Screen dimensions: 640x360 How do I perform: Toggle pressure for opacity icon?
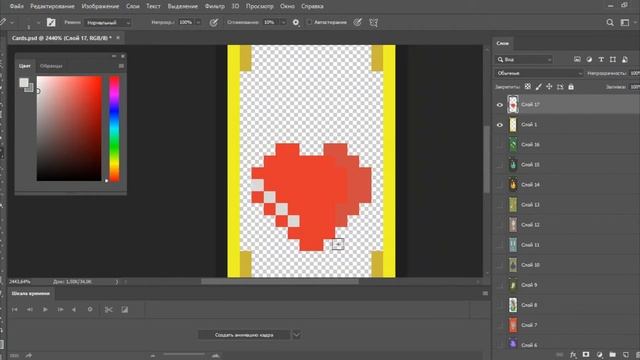tap(213, 22)
